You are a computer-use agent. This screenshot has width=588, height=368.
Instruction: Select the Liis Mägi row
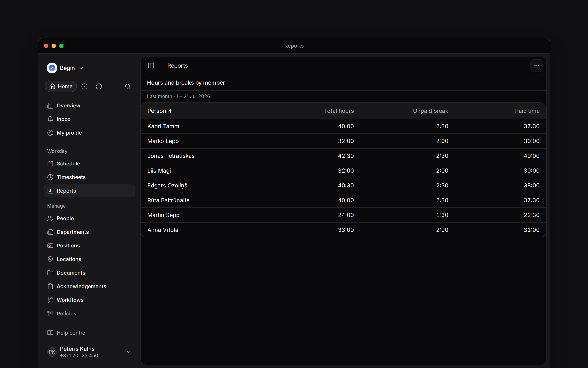pyautogui.click(x=343, y=171)
